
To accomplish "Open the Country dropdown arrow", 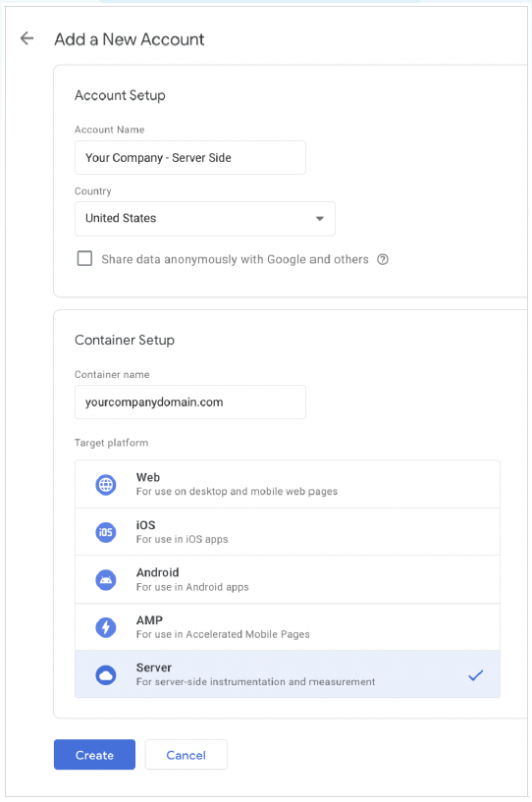I will 320,218.
